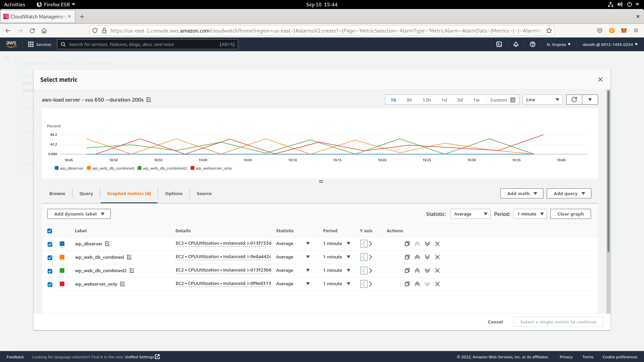Uncheck the wp_dbserver metric checkbox
The width and height of the screenshot is (644, 362).
(x=50, y=244)
